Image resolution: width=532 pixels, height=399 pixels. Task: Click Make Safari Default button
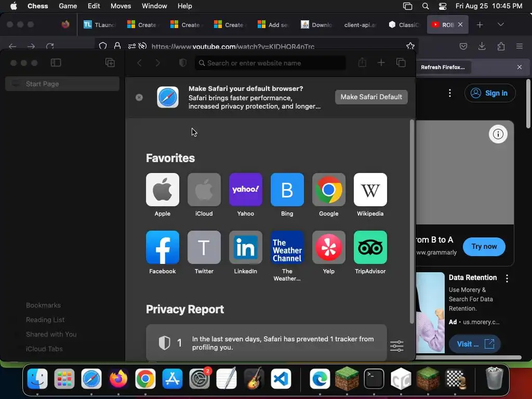pyautogui.click(x=371, y=97)
